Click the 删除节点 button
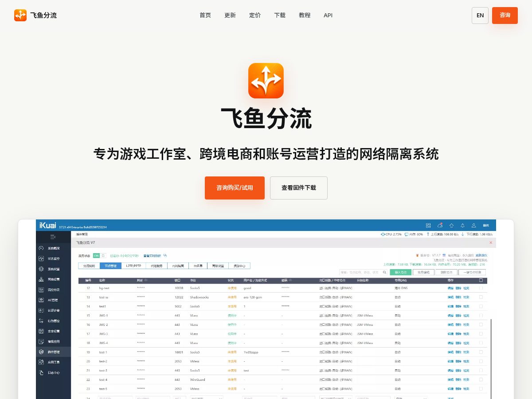The height and width of the screenshot is (399, 532). coord(446,272)
